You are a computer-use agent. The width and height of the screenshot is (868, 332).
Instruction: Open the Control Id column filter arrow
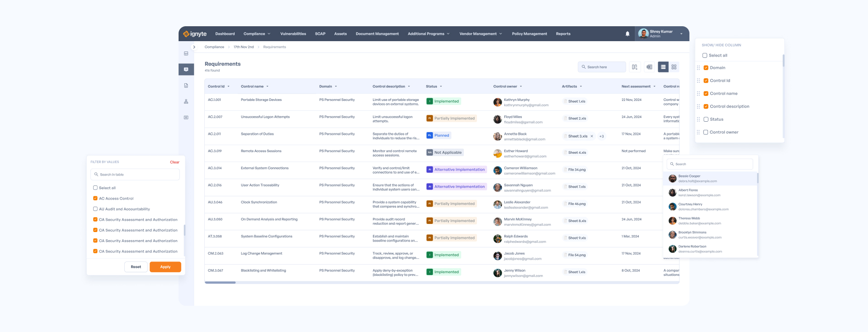[229, 86]
